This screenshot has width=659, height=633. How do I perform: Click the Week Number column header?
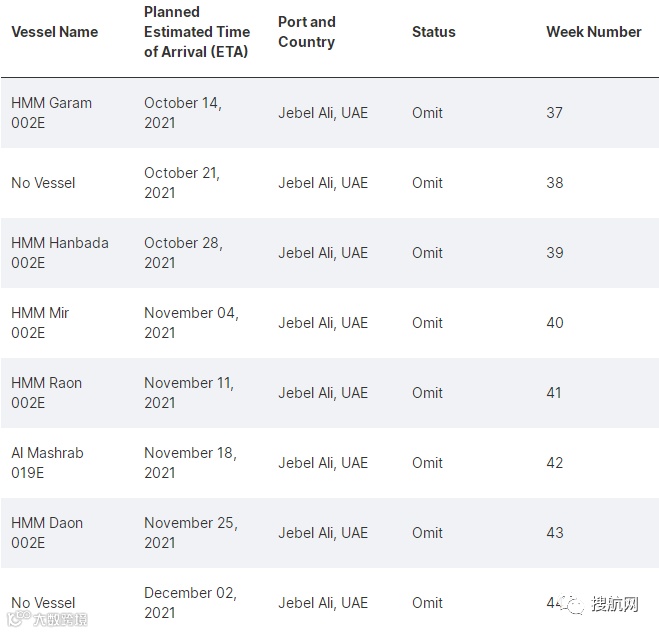[593, 32]
